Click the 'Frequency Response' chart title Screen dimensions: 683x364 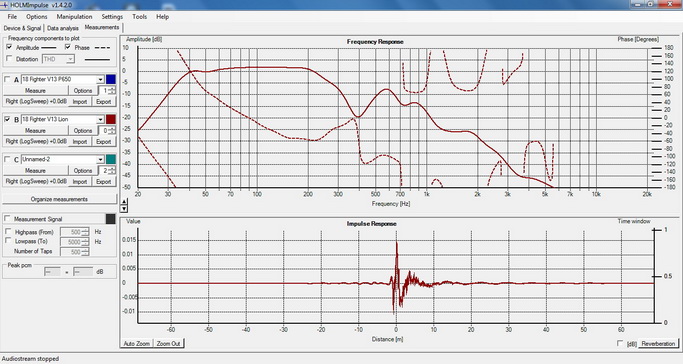[375, 42]
